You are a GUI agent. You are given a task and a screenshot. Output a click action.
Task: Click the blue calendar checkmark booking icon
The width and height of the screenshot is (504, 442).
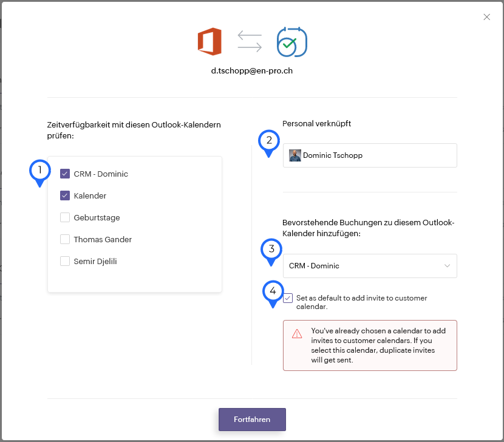[292, 42]
